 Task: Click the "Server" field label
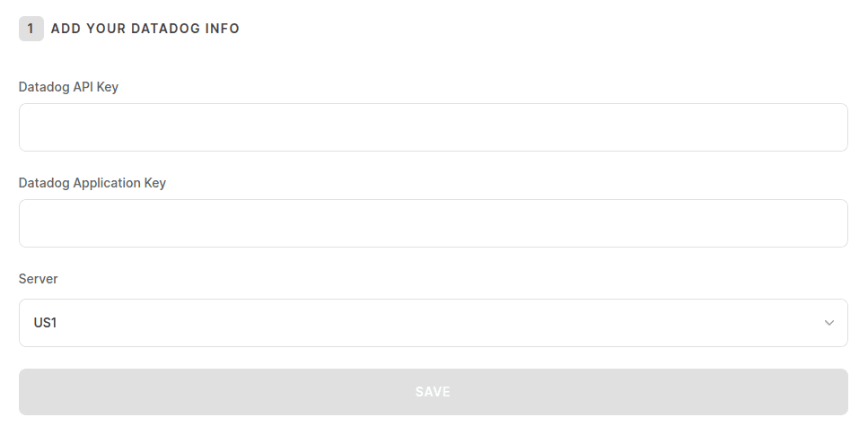39,279
